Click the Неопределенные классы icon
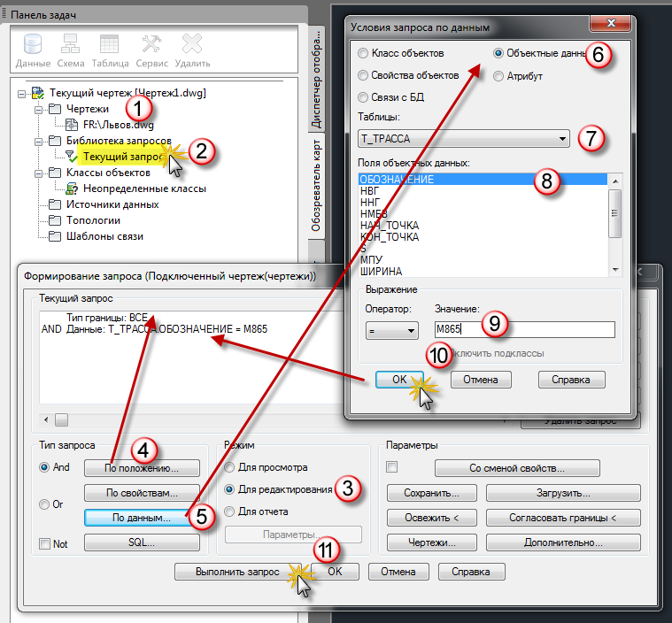 pos(71,188)
